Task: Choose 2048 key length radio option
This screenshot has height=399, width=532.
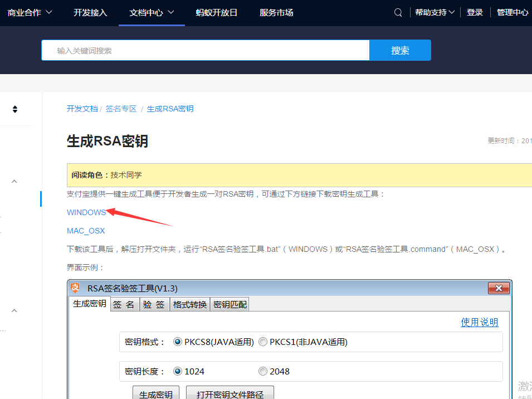Action: [x=263, y=371]
